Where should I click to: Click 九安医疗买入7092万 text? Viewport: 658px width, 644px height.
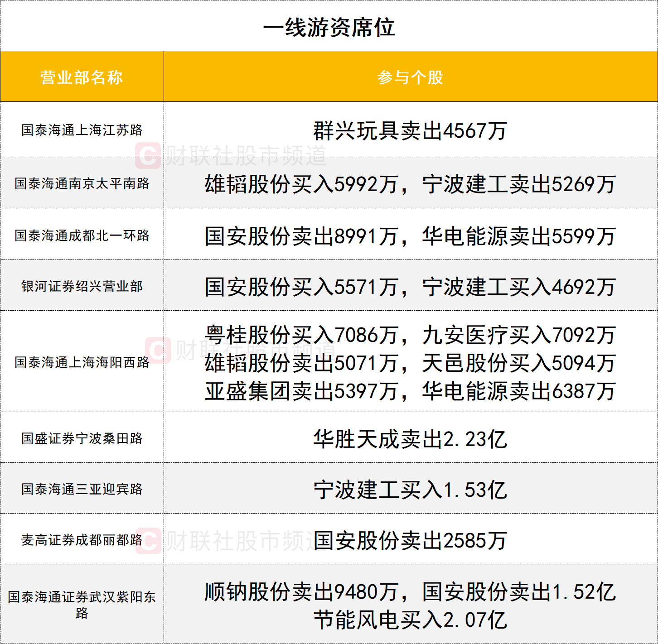tap(518, 335)
